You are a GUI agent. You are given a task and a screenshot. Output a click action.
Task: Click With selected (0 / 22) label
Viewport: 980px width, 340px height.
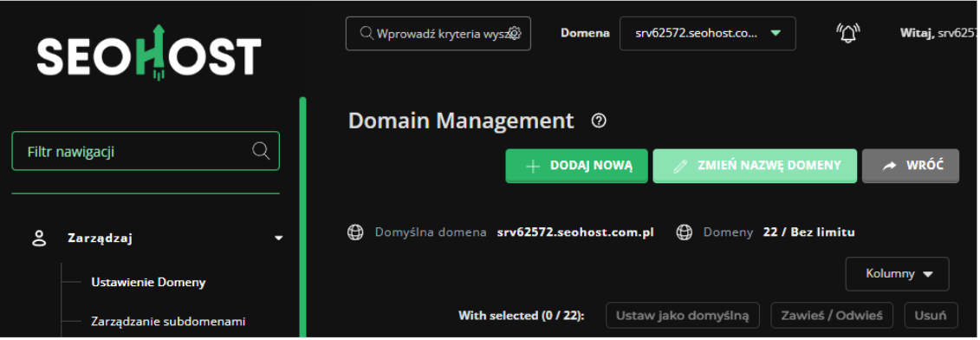(522, 316)
